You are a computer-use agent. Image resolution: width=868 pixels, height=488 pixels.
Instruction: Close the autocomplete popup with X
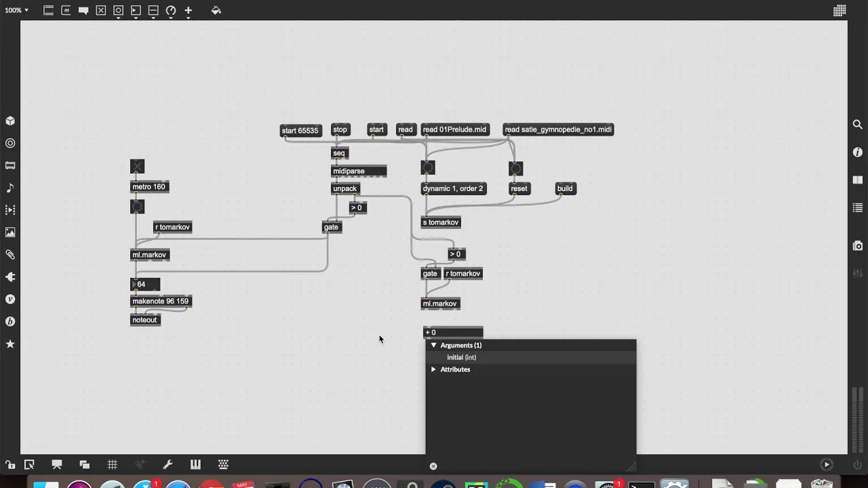433,466
